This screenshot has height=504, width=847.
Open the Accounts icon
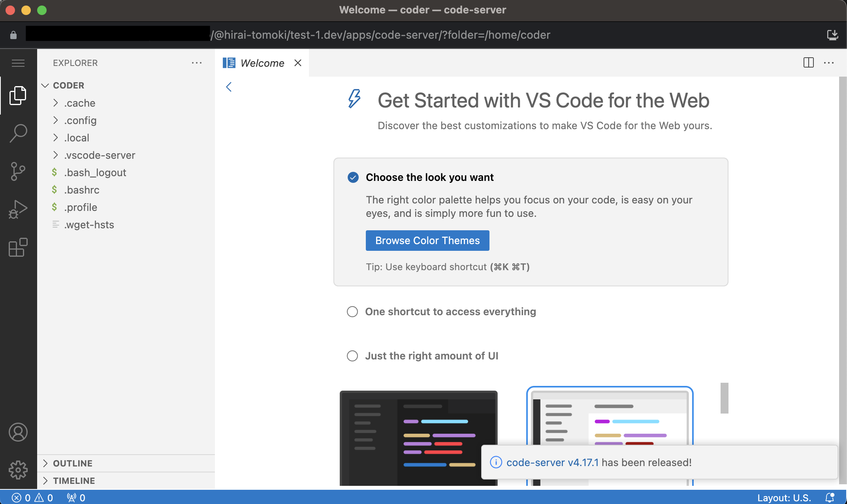click(18, 432)
